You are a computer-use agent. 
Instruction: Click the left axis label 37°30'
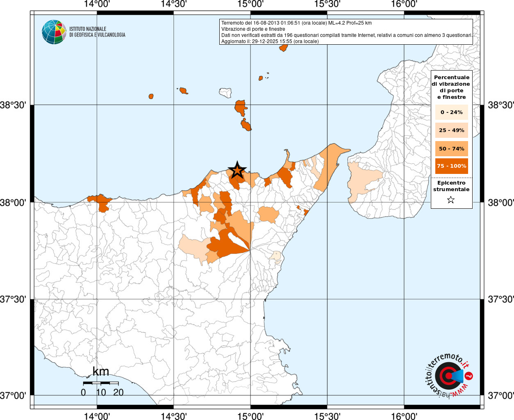[13, 299]
